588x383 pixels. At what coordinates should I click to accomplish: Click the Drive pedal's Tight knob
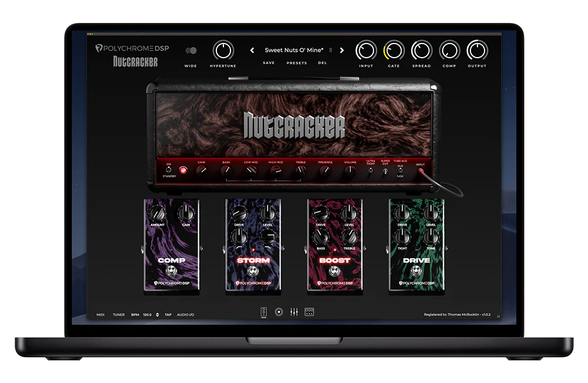[x=402, y=237]
